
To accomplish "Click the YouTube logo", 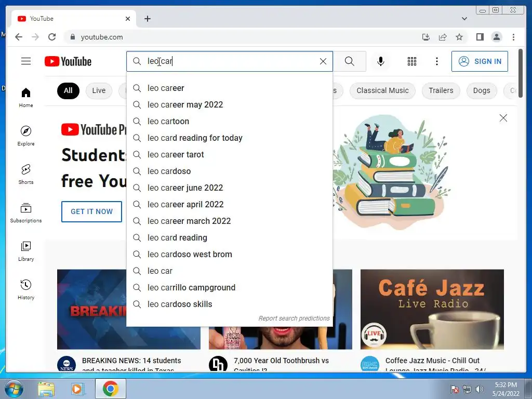I will pos(68,61).
